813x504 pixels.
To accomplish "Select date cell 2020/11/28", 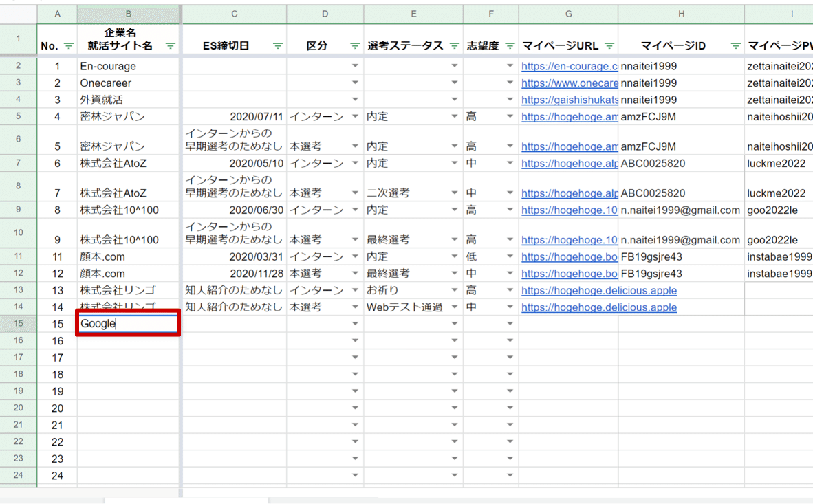I will [235, 273].
